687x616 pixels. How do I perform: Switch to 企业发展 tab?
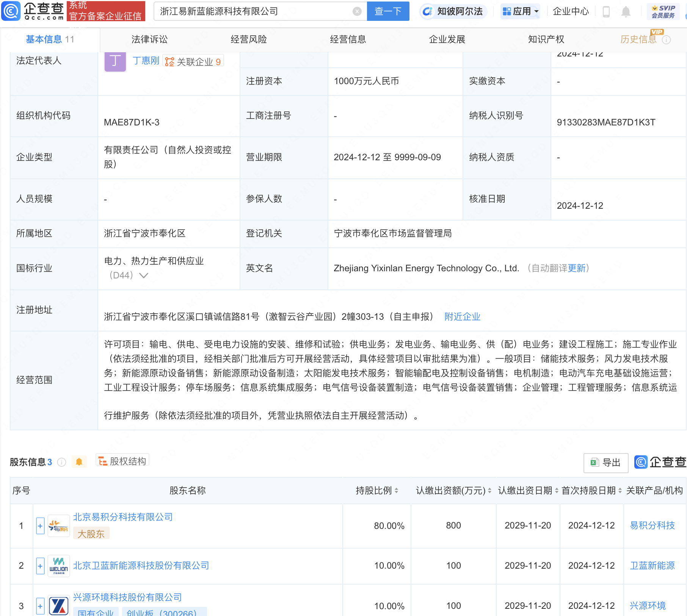pyautogui.click(x=447, y=39)
